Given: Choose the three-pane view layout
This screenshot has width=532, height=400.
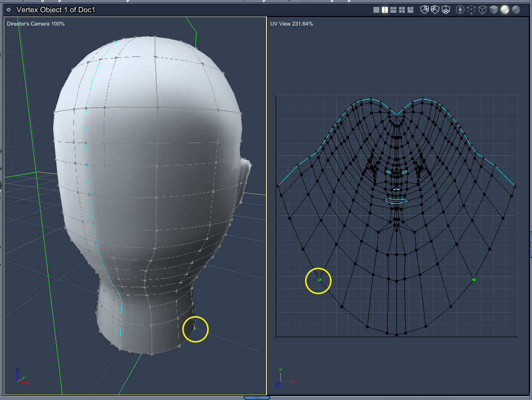Looking at the screenshot, I should (393, 10).
